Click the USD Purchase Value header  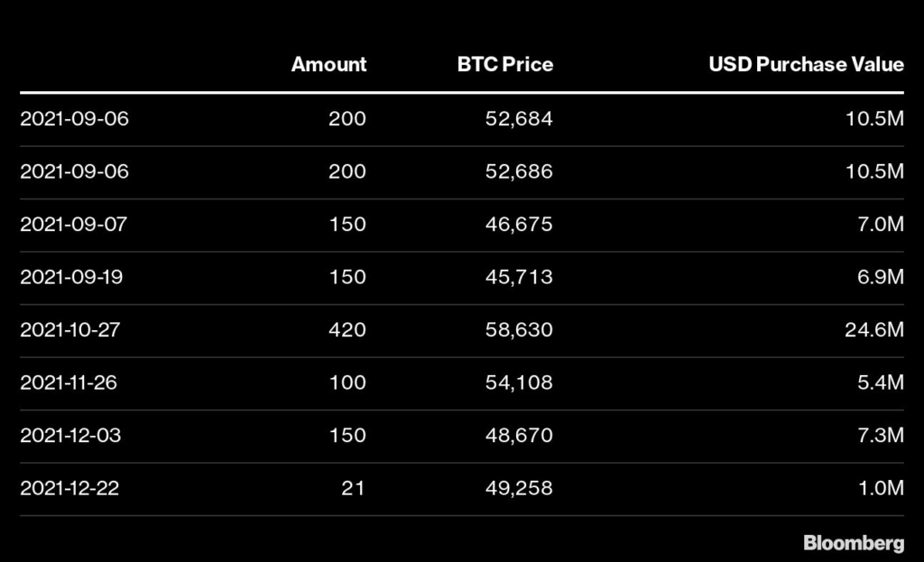pos(806,64)
